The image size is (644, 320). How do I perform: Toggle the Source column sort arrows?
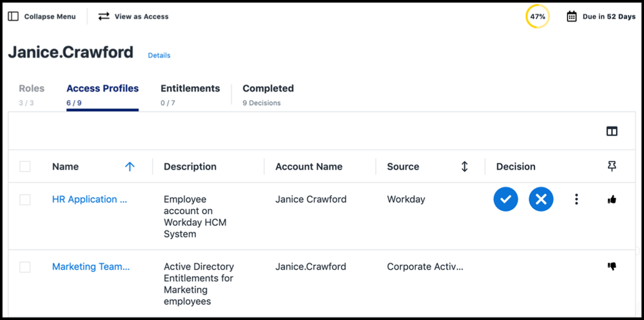(x=465, y=166)
